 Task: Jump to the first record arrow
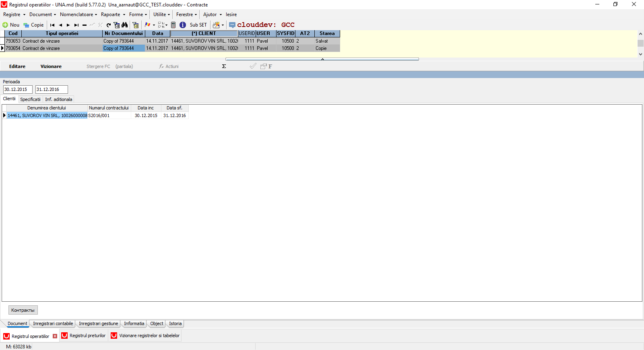pos(52,25)
